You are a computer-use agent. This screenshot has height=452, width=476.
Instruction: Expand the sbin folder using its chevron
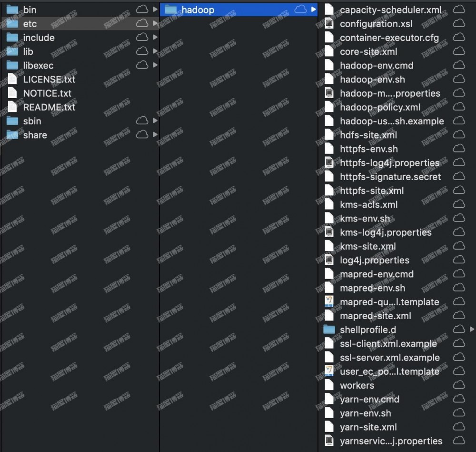click(155, 121)
